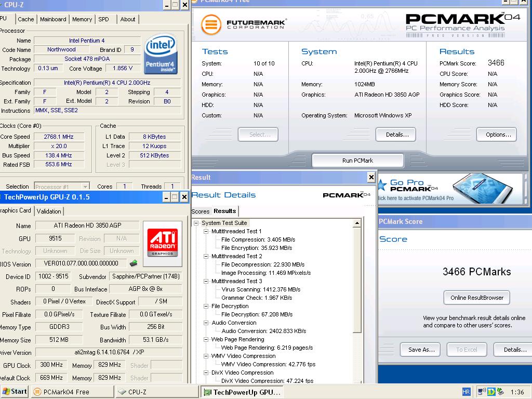This screenshot has width=532, height=399.
Task: Close the CPU-Z window
Action: coord(184,5)
